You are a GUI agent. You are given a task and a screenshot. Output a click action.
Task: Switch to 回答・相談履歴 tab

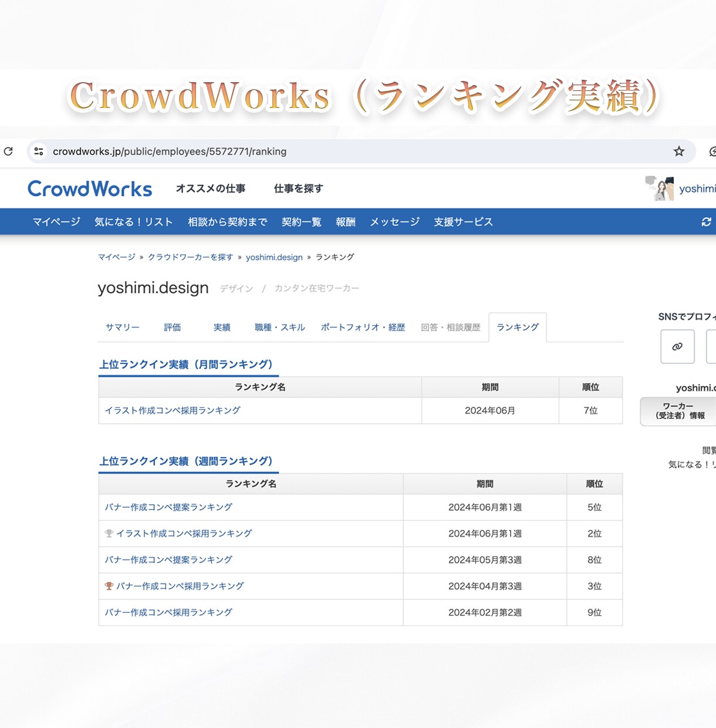tap(451, 328)
